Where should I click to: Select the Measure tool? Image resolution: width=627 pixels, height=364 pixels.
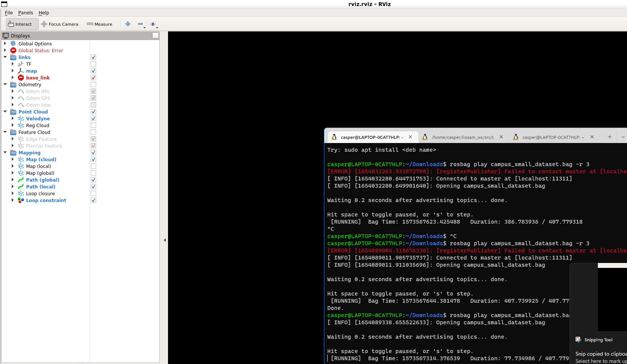coord(100,24)
